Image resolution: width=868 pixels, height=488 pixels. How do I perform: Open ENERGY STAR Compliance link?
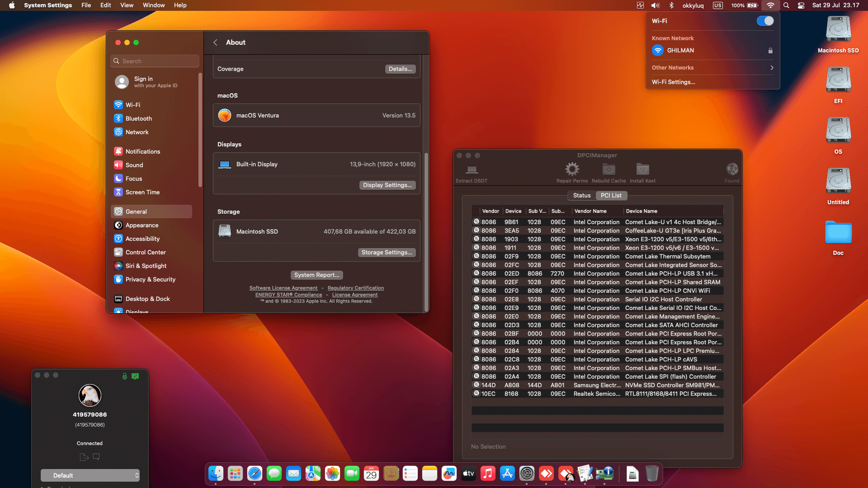point(289,295)
